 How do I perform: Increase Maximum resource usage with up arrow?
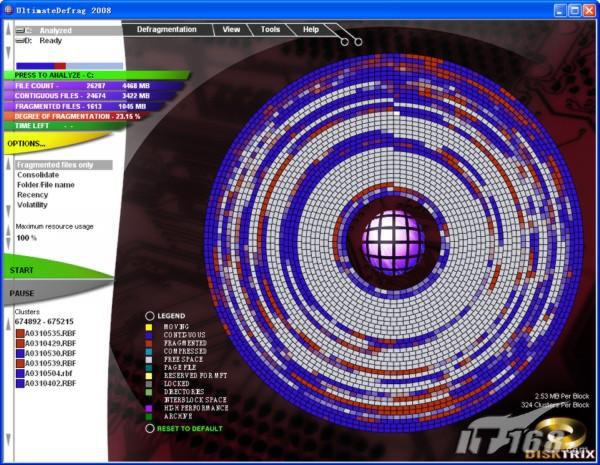click(x=8, y=229)
